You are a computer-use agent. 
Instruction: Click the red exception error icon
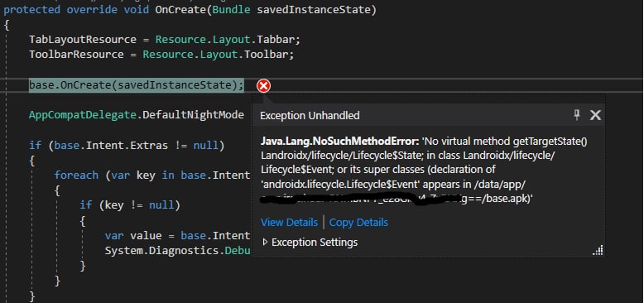coord(264,86)
